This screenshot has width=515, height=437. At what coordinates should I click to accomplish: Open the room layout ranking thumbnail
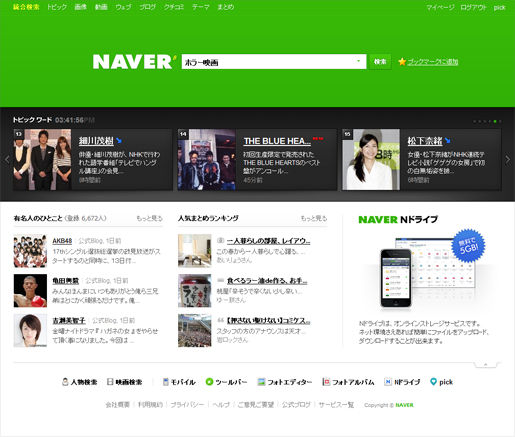click(x=195, y=251)
